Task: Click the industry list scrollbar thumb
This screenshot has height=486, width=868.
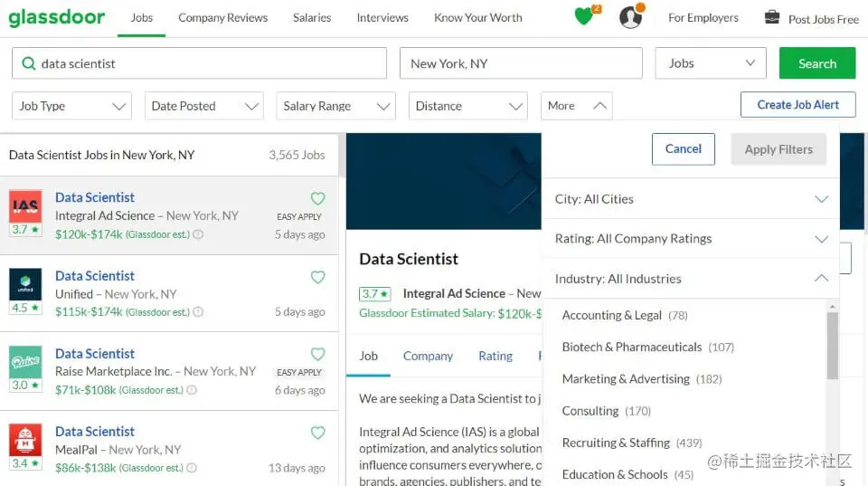Action: point(832,346)
